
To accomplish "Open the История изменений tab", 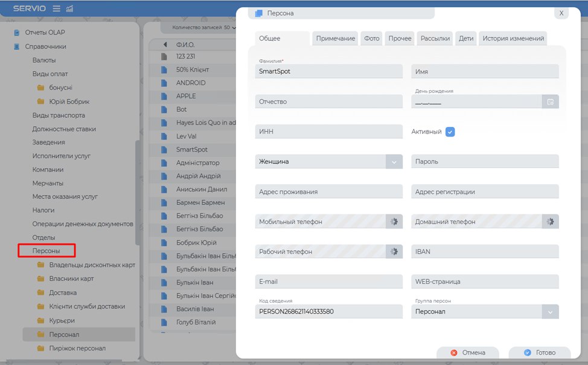I will pyautogui.click(x=513, y=39).
